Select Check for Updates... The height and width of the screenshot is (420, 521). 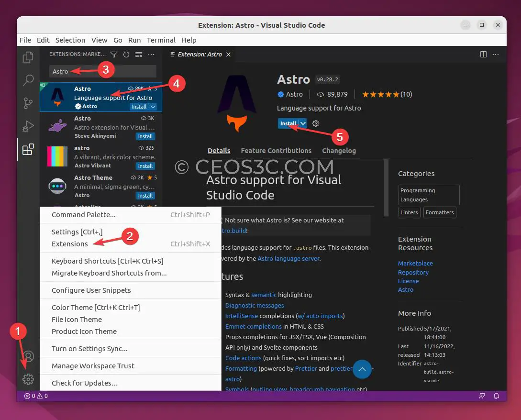131,383
